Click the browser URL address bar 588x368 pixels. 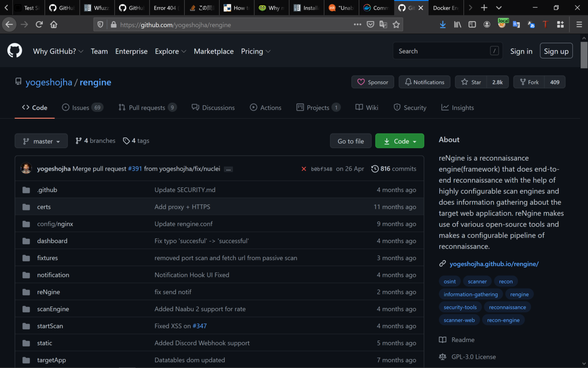click(235, 25)
